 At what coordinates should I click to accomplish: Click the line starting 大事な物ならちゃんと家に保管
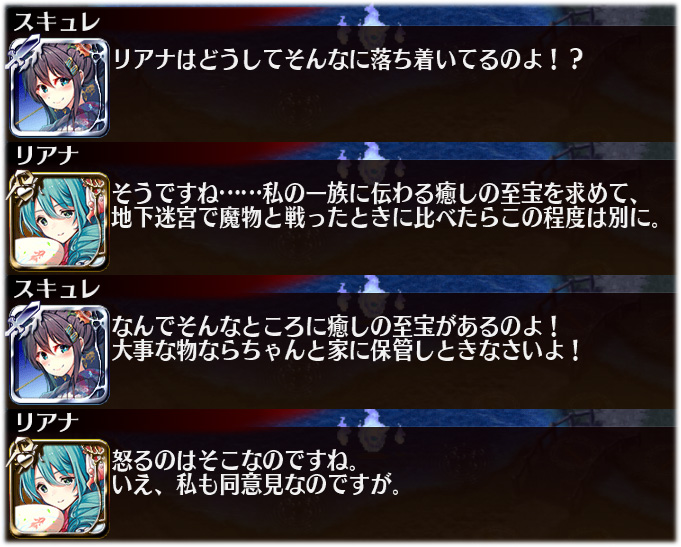pyautogui.click(x=346, y=351)
